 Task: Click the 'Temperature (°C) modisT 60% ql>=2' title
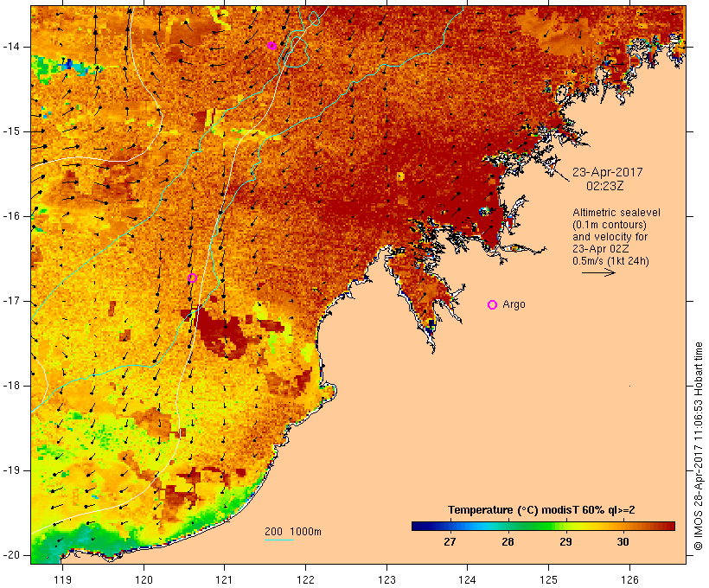point(541,510)
